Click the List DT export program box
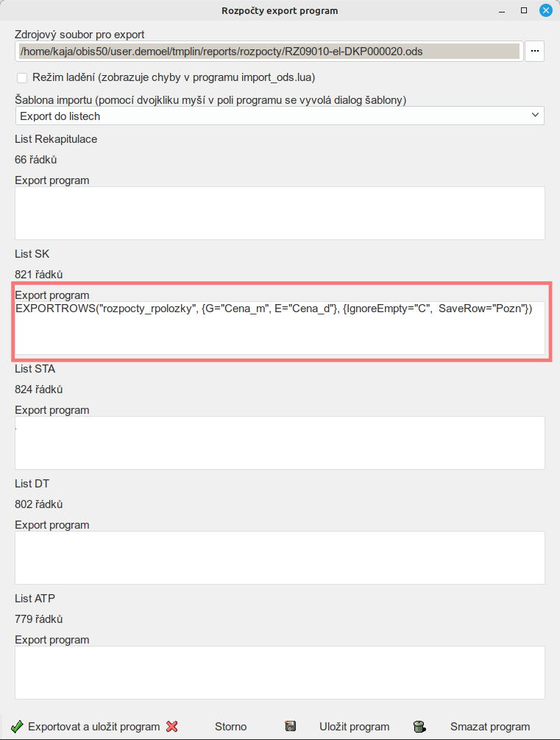 [280, 557]
